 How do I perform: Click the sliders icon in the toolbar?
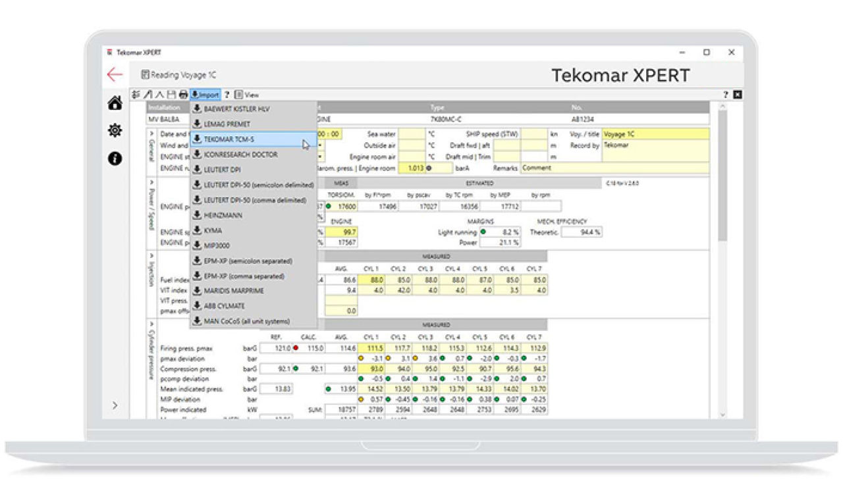[x=136, y=95]
